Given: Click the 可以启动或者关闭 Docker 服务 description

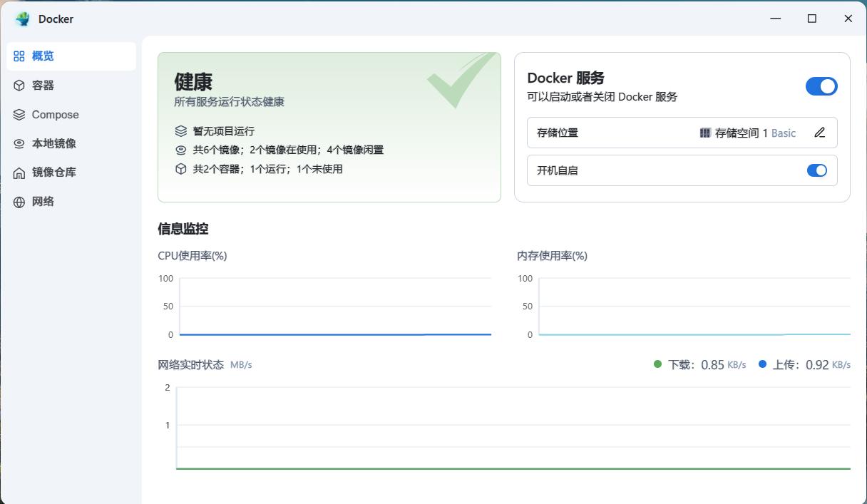Looking at the screenshot, I should click(602, 97).
